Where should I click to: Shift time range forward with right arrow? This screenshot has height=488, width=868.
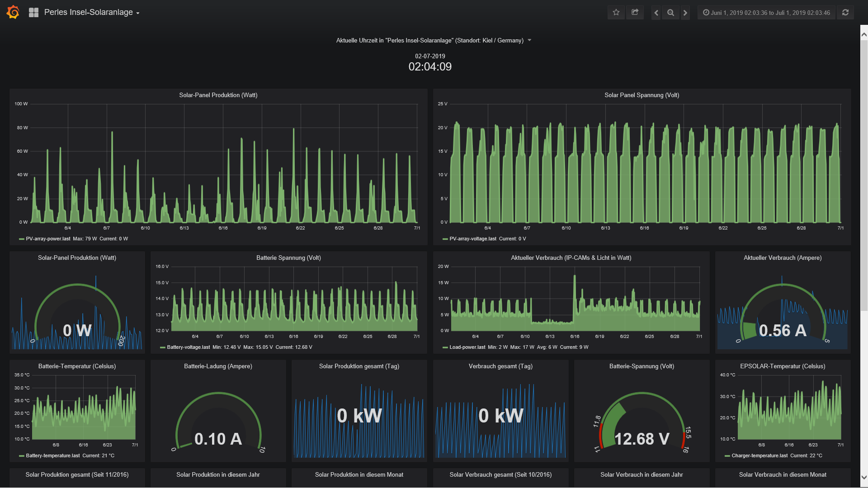pyautogui.click(x=685, y=13)
